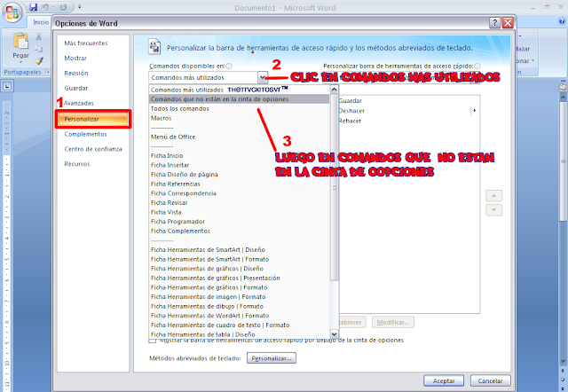Select Más frecuentes category
568x392 pixels.
point(86,43)
